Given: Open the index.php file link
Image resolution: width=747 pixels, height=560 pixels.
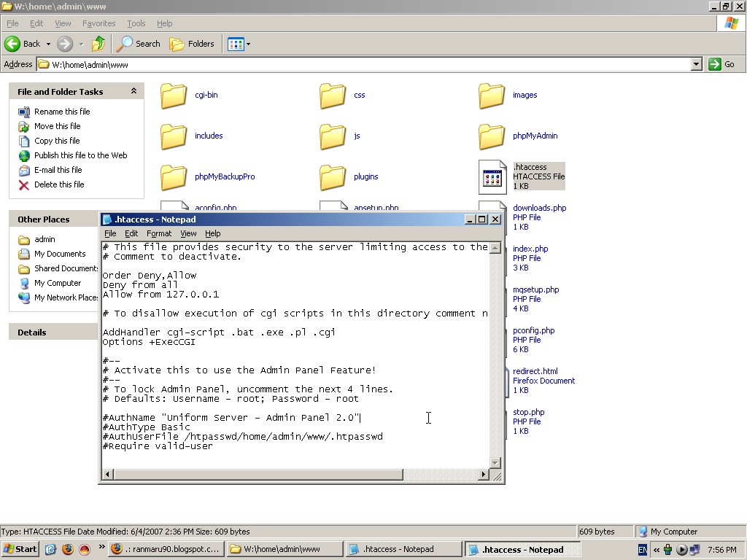Looking at the screenshot, I should (530, 249).
